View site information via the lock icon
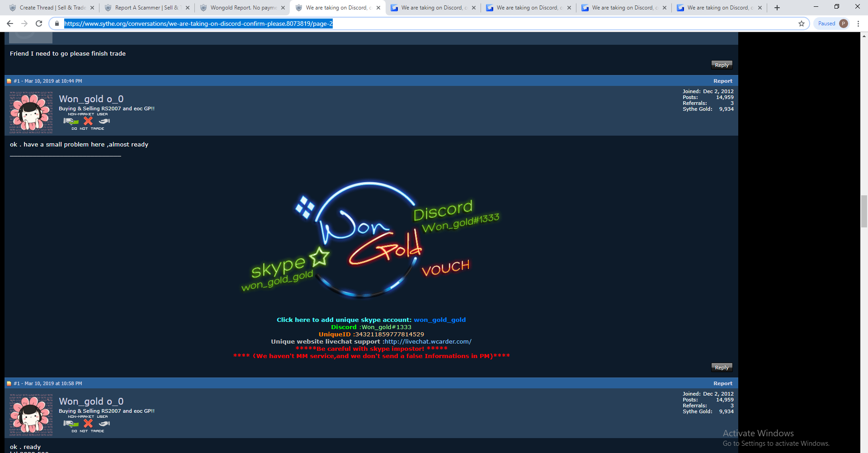 [x=57, y=24]
